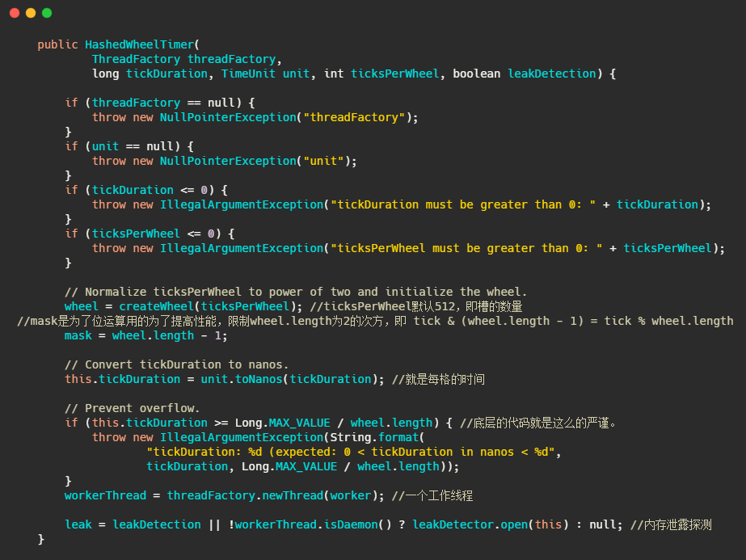Select the boolean keyword before leakDetection
The image size is (746, 560).
(x=476, y=74)
